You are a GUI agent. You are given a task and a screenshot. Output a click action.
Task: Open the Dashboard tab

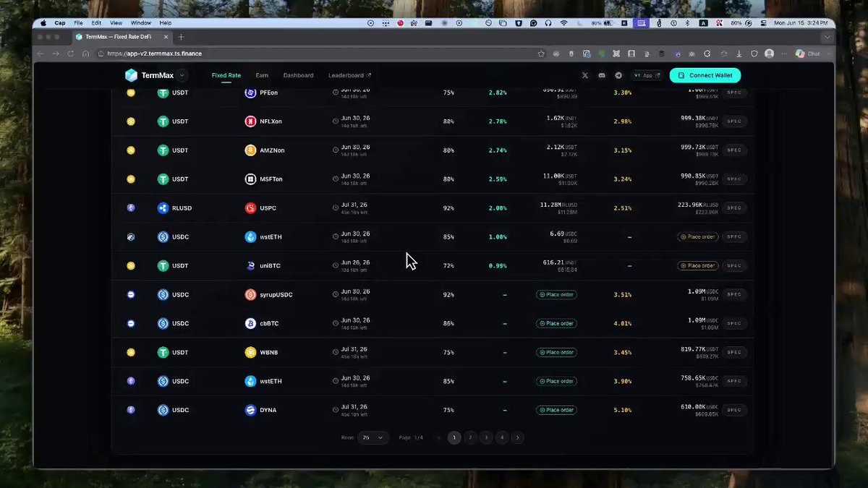[x=298, y=75]
